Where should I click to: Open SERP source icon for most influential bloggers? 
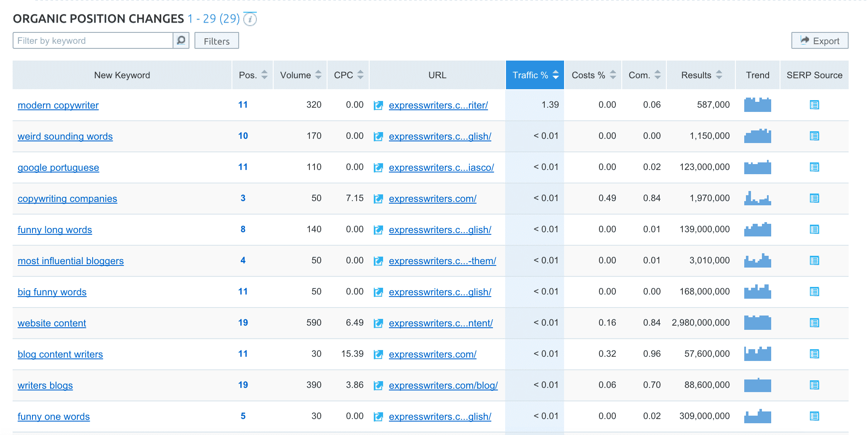(814, 261)
